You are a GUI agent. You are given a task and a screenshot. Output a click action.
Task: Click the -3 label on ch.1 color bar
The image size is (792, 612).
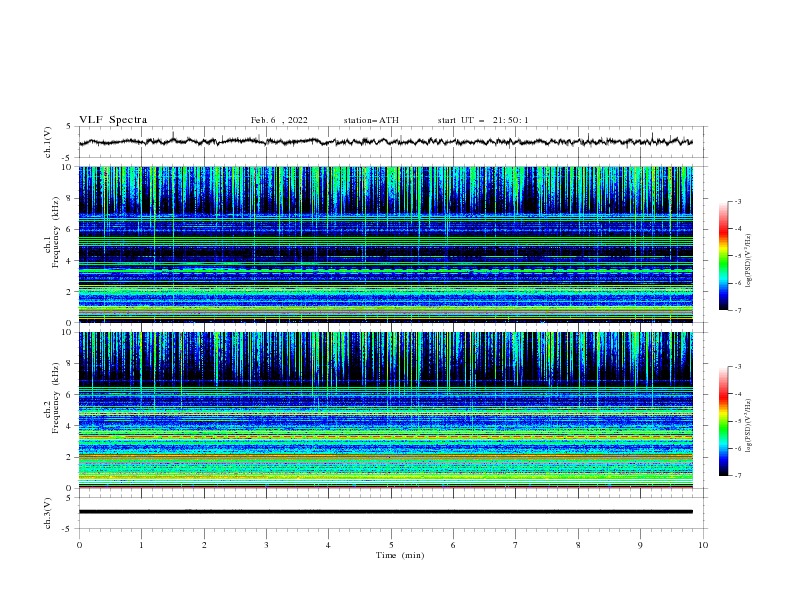(737, 201)
